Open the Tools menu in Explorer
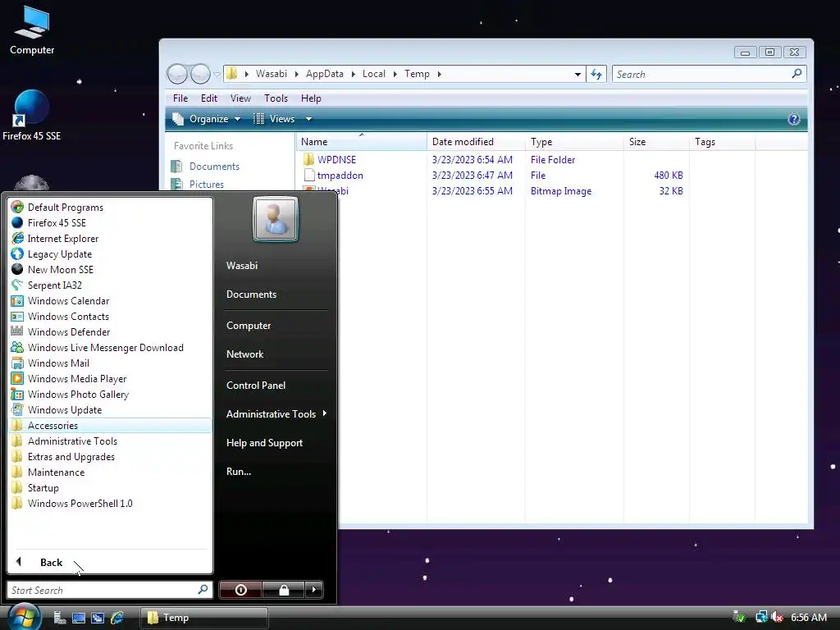 pyautogui.click(x=276, y=98)
